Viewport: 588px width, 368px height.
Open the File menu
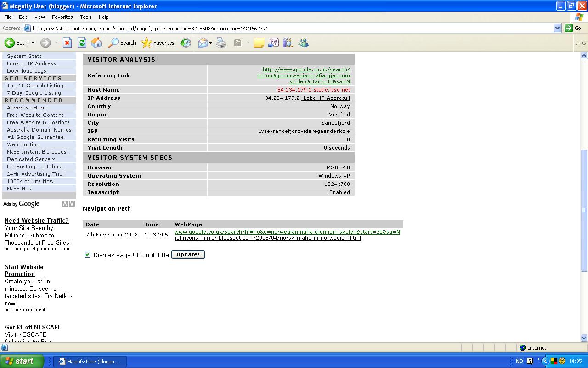pos(8,17)
